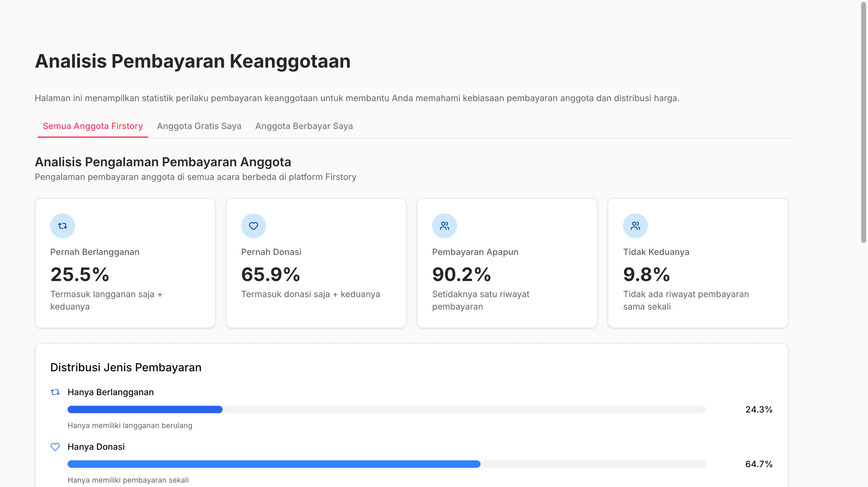Click the page description starting 'Halaman ini menampilkan'
The width and height of the screenshot is (868, 487).
coord(357,98)
